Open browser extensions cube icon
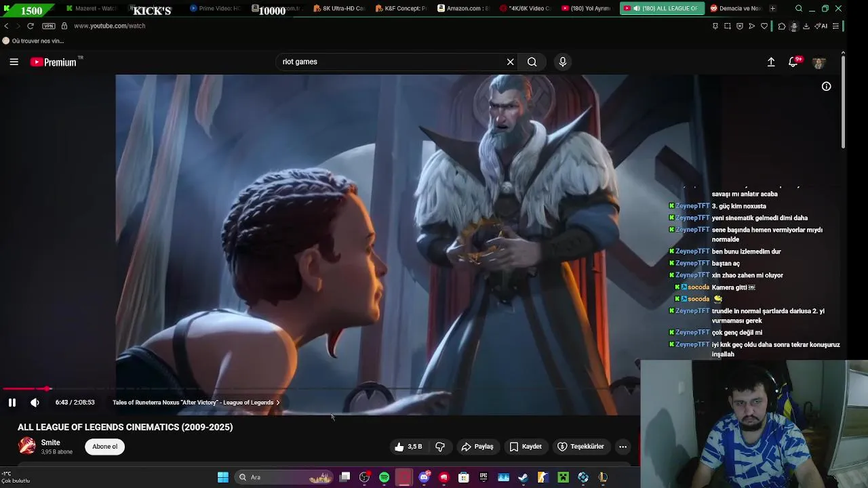 click(x=782, y=26)
